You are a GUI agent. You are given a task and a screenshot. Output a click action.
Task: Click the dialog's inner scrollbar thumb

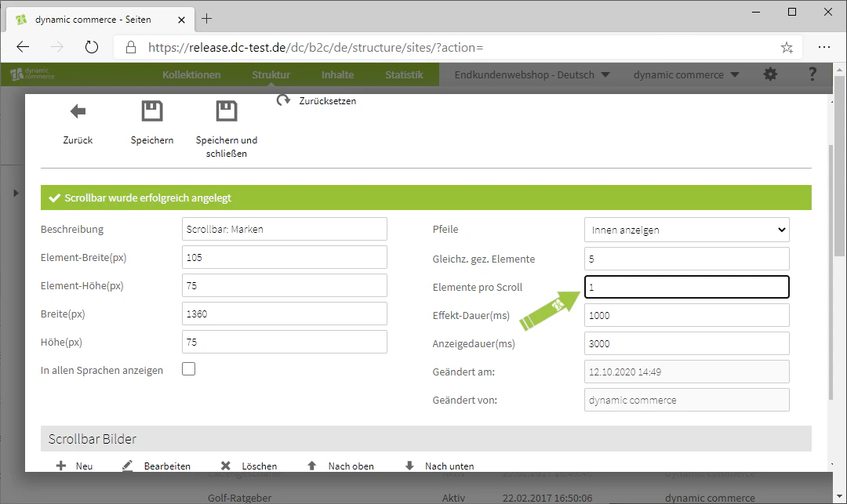pos(831,273)
